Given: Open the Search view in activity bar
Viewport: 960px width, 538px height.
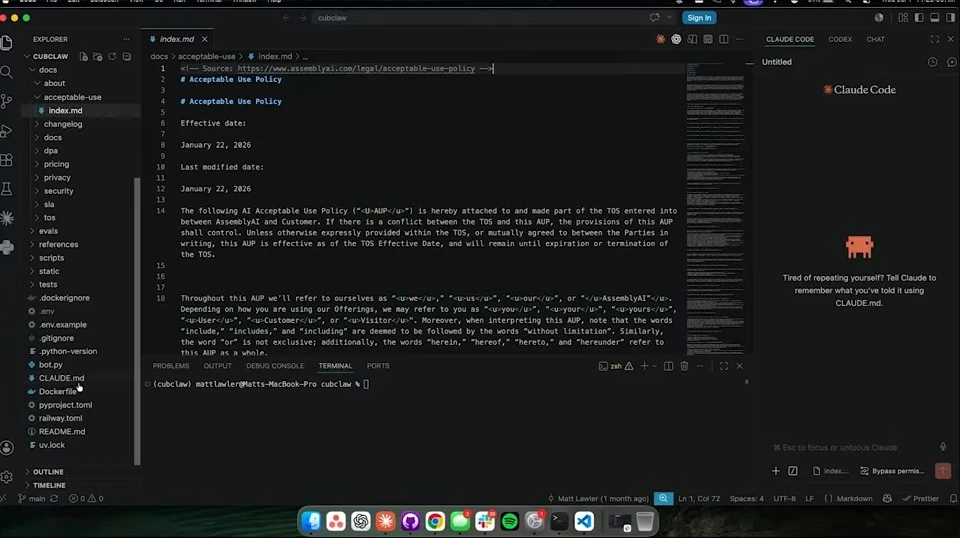Looking at the screenshot, I should 7,72.
